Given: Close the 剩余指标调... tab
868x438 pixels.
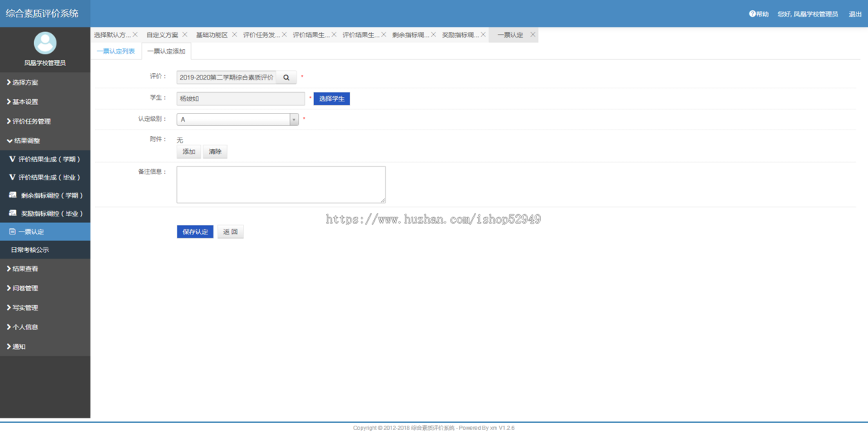Looking at the screenshot, I should point(433,34).
